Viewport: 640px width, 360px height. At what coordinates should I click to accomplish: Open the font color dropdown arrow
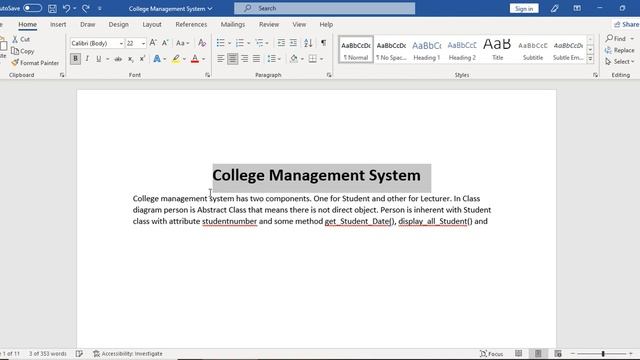[x=204, y=59]
